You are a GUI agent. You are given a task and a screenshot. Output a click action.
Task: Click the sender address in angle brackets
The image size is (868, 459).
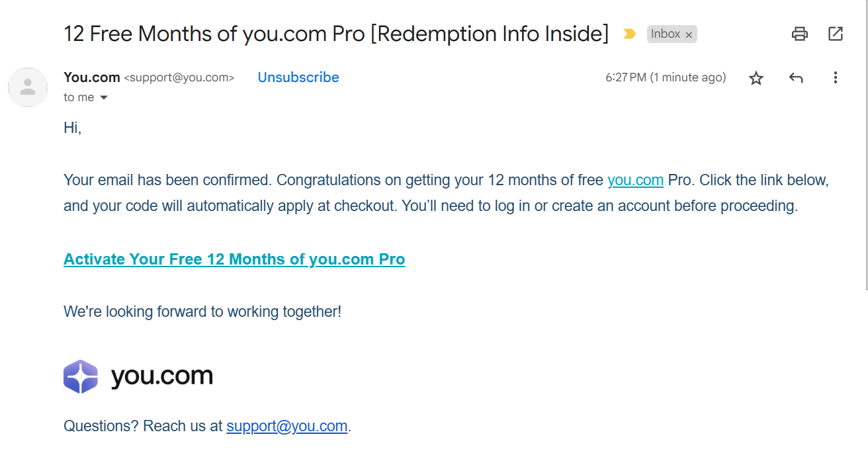[x=179, y=78]
